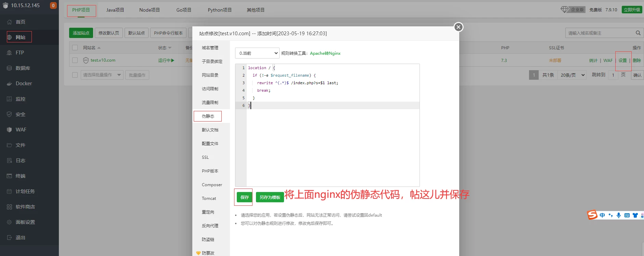Click the domain search input field
Screen dimensions: 644x256
[x=599, y=33]
